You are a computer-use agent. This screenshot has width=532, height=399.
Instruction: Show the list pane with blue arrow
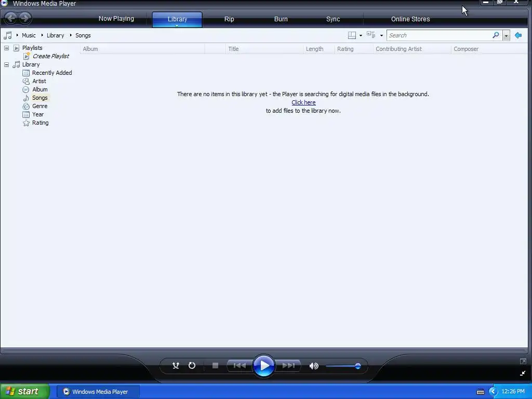[x=518, y=35]
